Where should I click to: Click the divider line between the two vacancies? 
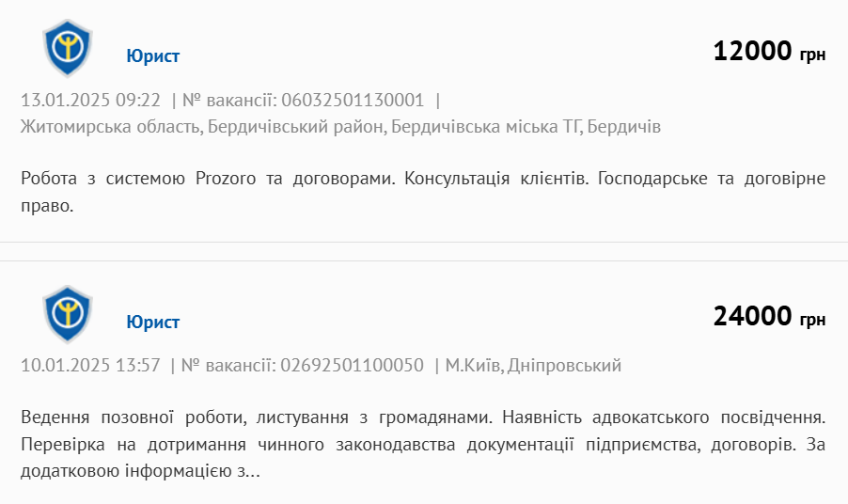[x=424, y=260]
